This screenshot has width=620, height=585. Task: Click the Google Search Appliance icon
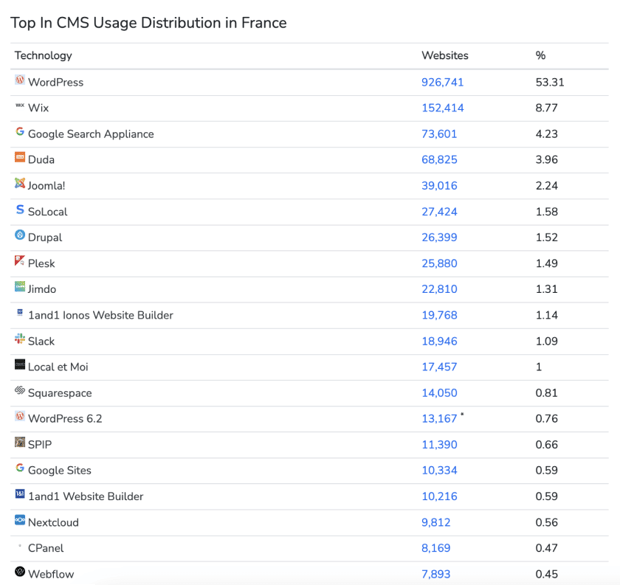click(x=20, y=131)
